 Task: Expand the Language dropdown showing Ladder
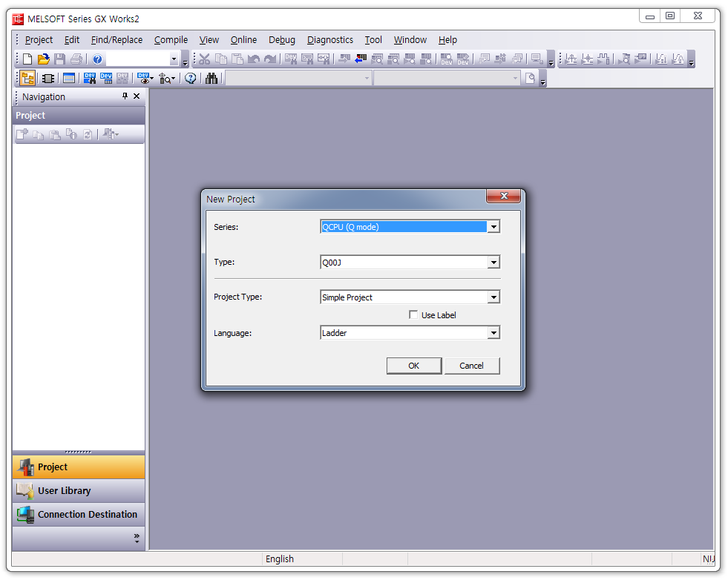[493, 333]
